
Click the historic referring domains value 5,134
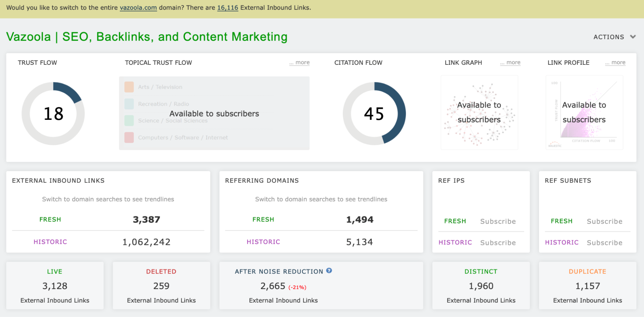360,242
